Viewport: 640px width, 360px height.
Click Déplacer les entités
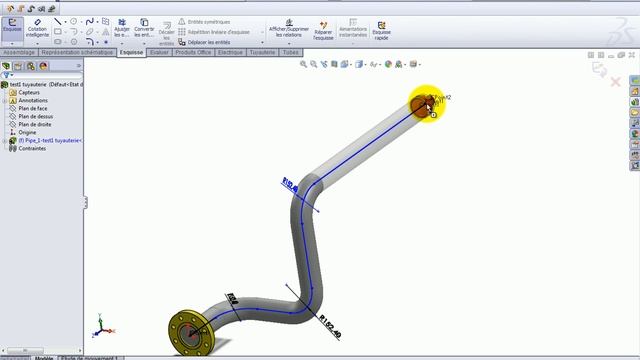click(x=204, y=42)
